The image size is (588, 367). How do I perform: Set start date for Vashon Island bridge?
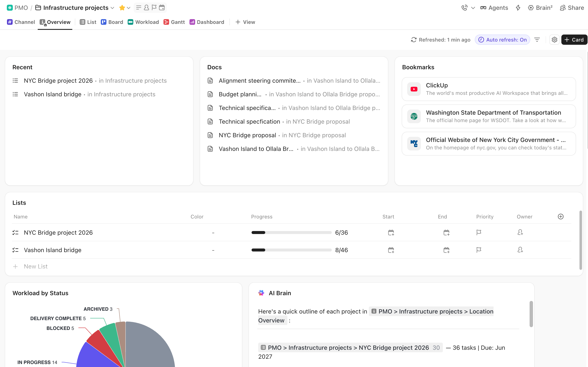coord(391,250)
